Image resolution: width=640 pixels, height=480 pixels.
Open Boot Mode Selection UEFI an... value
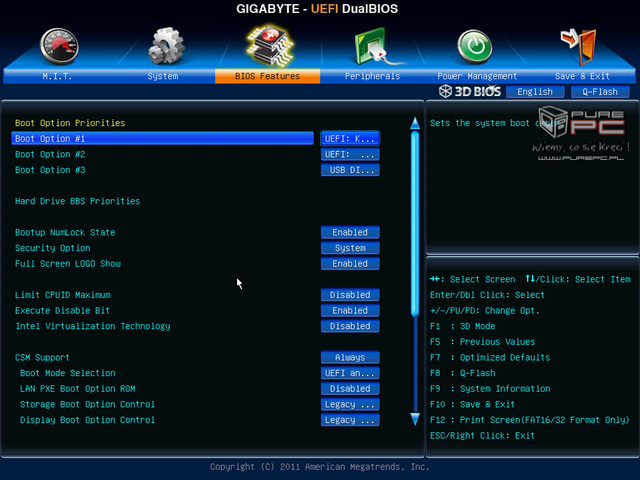click(x=350, y=373)
